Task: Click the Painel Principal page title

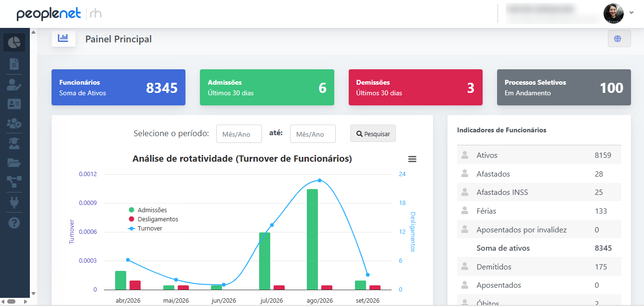Action: [118, 39]
